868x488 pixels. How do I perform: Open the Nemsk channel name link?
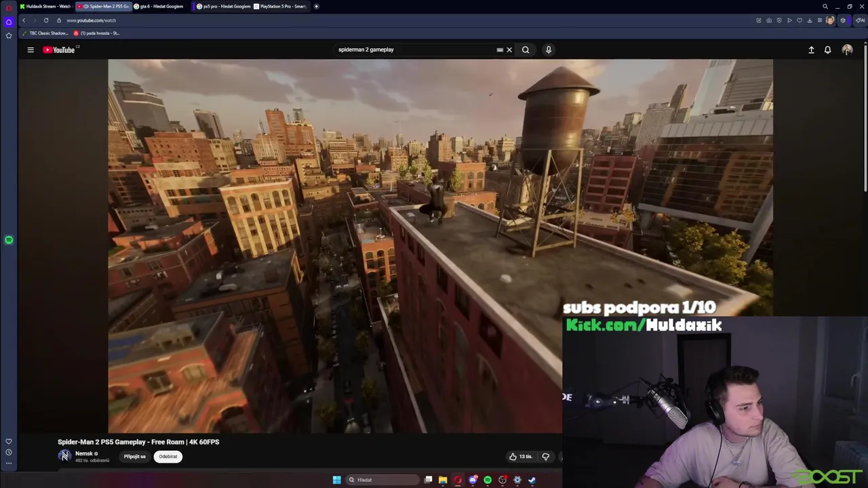(84, 453)
